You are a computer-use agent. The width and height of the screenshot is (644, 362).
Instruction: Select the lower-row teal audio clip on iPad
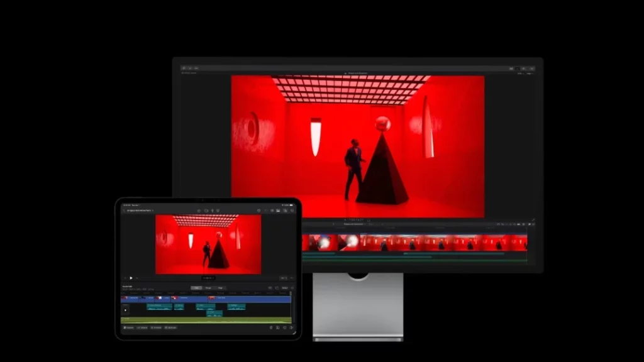[x=214, y=314]
